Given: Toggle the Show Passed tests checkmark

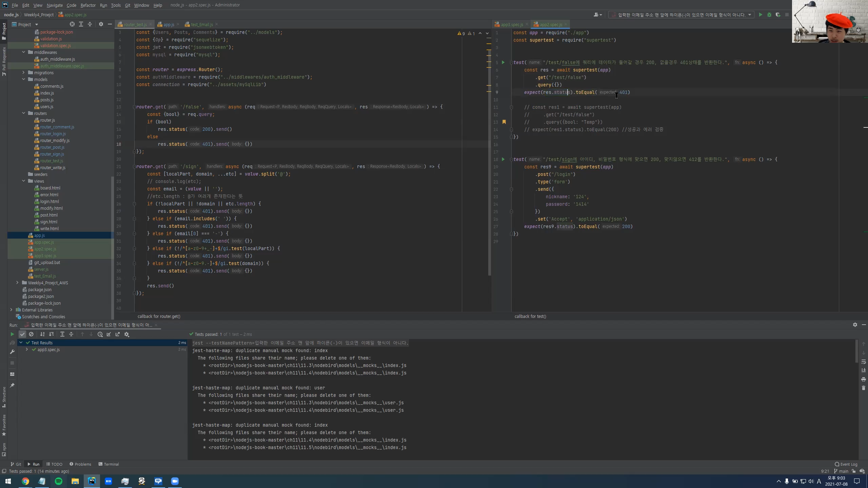Looking at the screenshot, I should click(22, 334).
